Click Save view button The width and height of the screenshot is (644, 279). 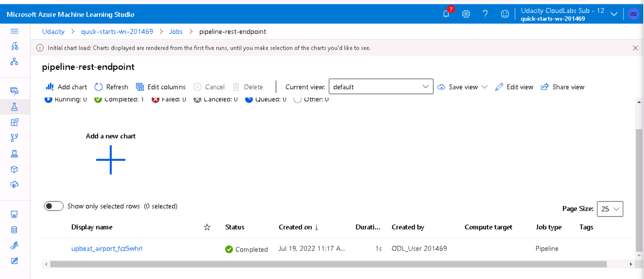coord(458,87)
